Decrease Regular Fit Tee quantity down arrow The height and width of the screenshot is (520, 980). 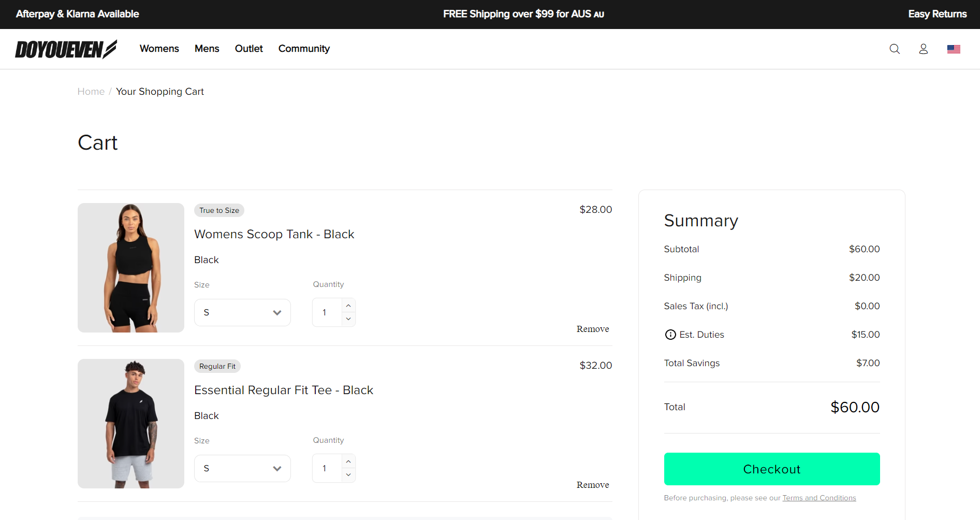(x=348, y=475)
